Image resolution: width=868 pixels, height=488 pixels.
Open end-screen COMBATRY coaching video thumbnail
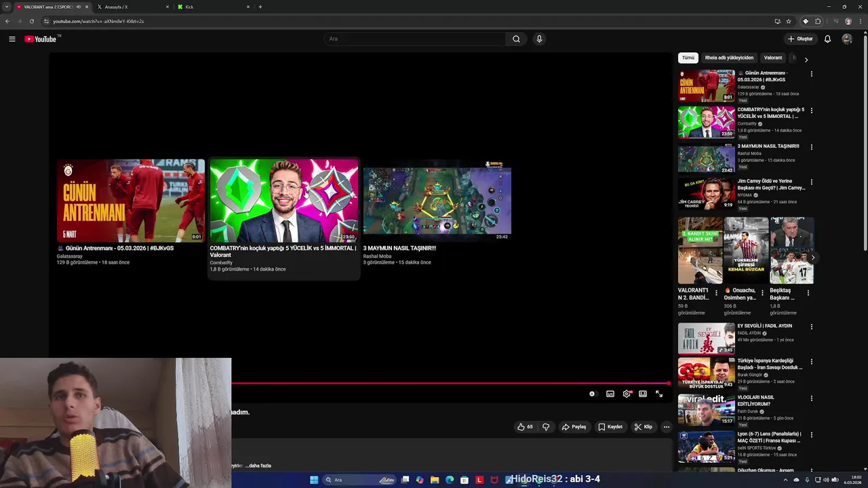(284, 201)
